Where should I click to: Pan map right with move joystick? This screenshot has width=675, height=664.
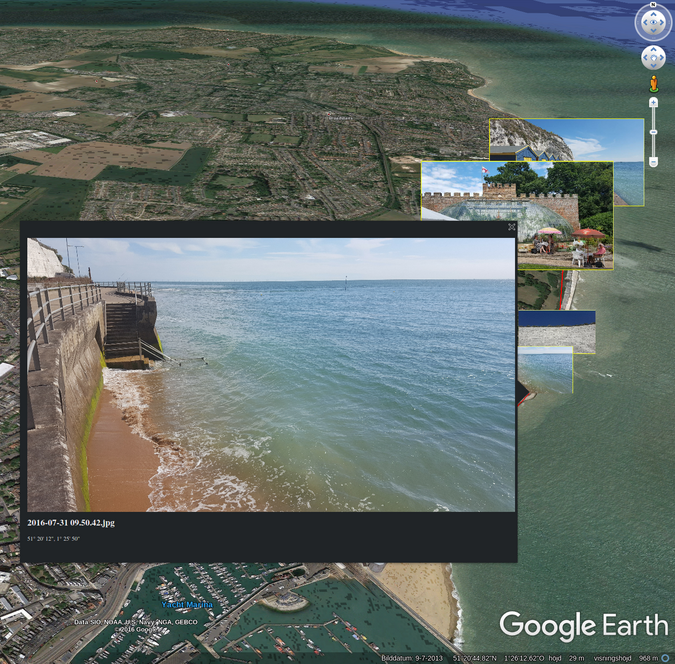tap(661, 58)
